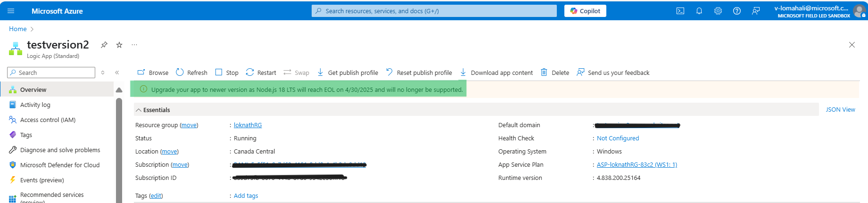Open the notifications bell
868x203 pixels.
click(x=699, y=11)
